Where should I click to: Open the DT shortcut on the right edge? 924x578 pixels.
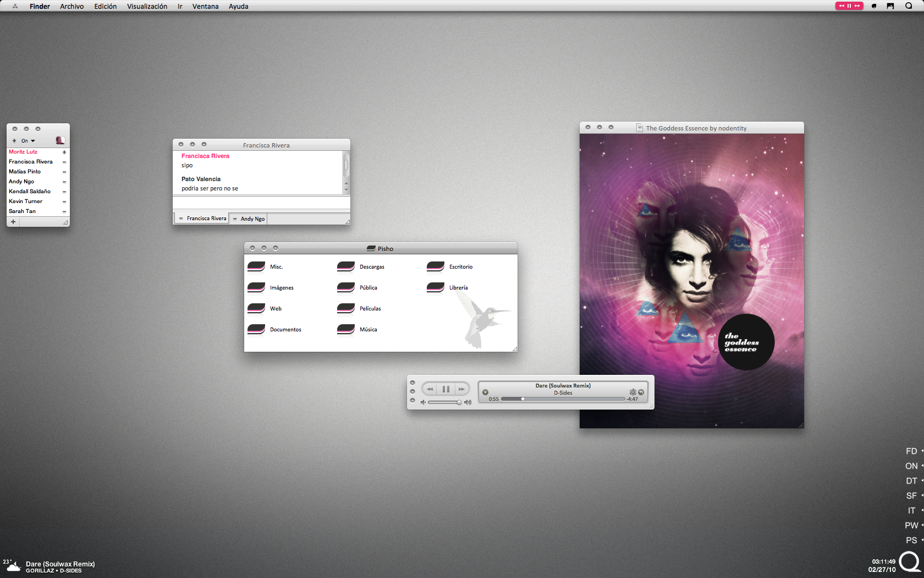911,481
